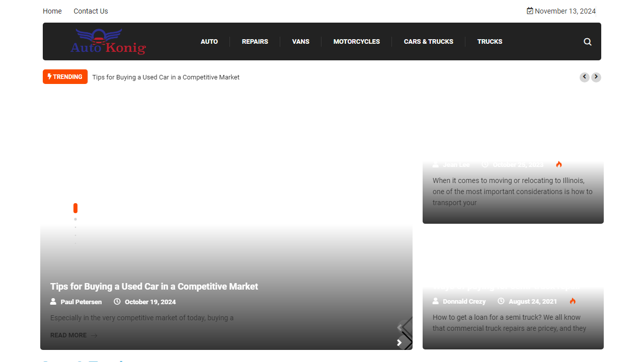
Task: Click the Contact Us link
Action: coord(91,11)
